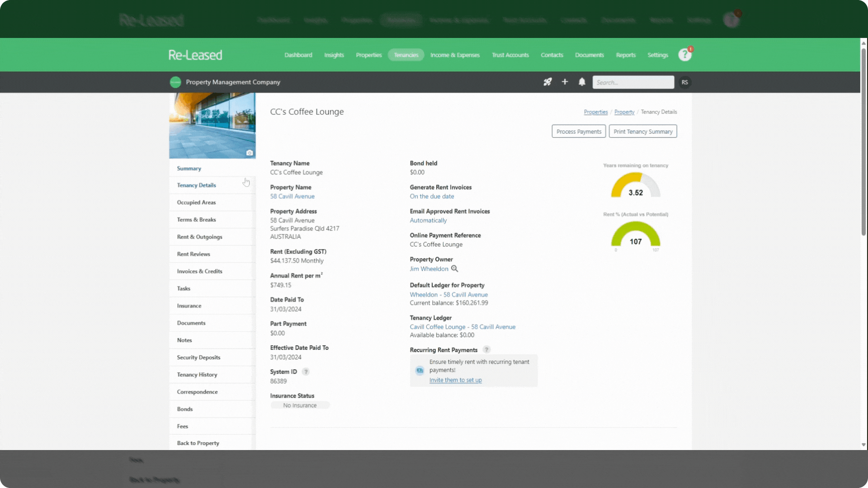Go to Insights in top navigation

pos(334,55)
